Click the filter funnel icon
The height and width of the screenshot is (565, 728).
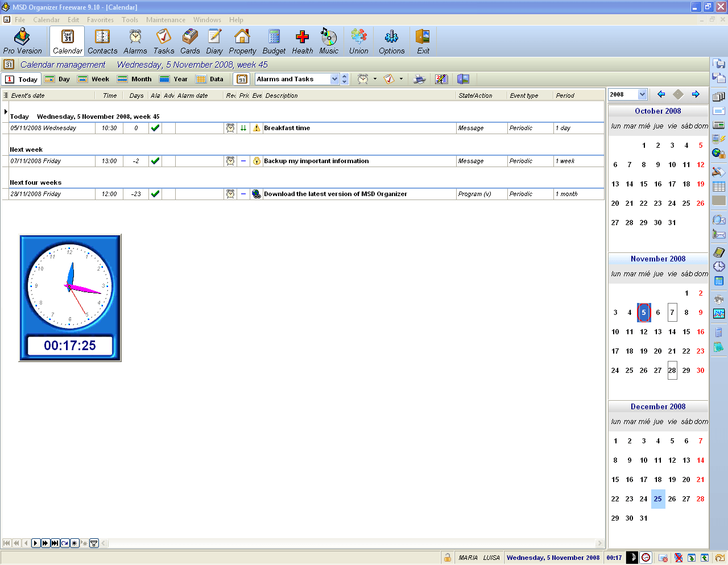[94, 543]
